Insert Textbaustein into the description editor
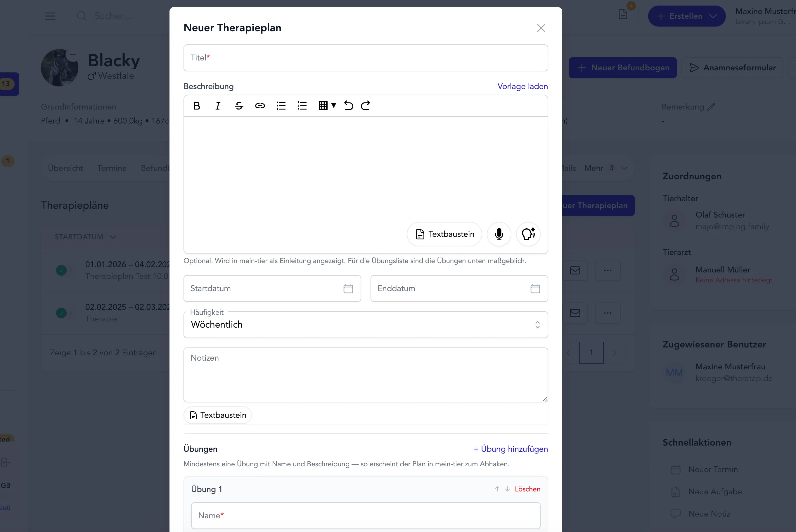The width and height of the screenshot is (796, 532). click(x=444, y=234)
